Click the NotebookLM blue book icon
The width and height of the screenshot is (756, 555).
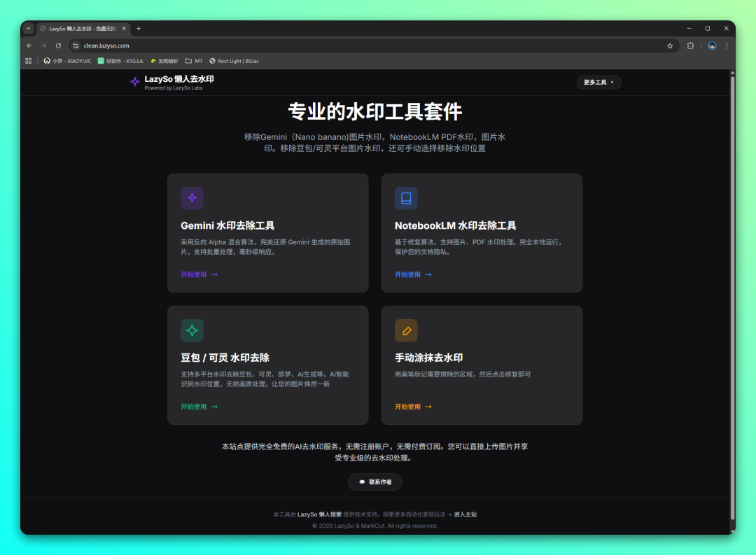[406, 197]
